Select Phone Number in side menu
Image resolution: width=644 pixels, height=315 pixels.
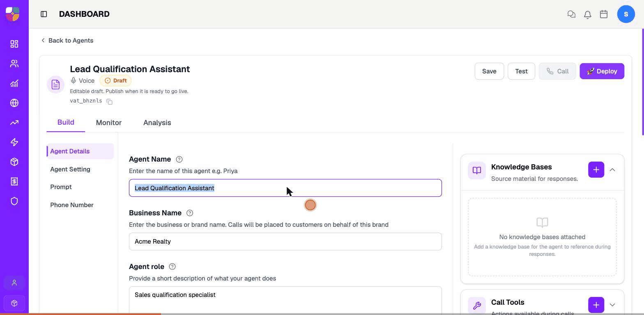pyautogui.click(x=72, y=205)
